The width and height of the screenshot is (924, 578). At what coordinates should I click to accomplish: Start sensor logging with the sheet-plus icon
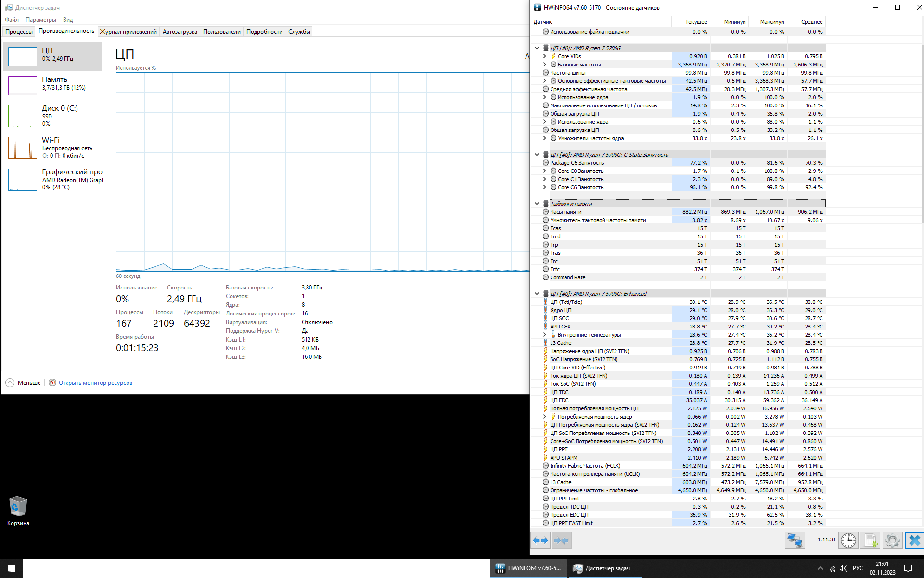pos(870,540)
